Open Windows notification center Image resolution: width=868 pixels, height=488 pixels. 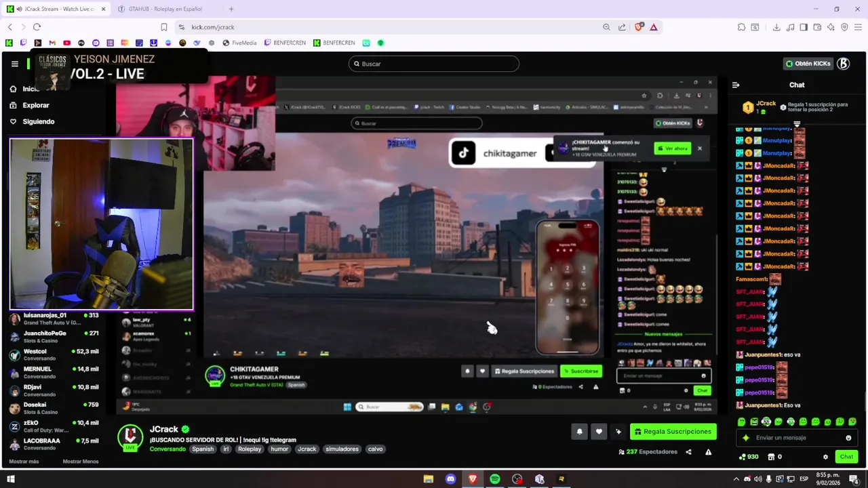pyautogui.click(x=854, y=479)
